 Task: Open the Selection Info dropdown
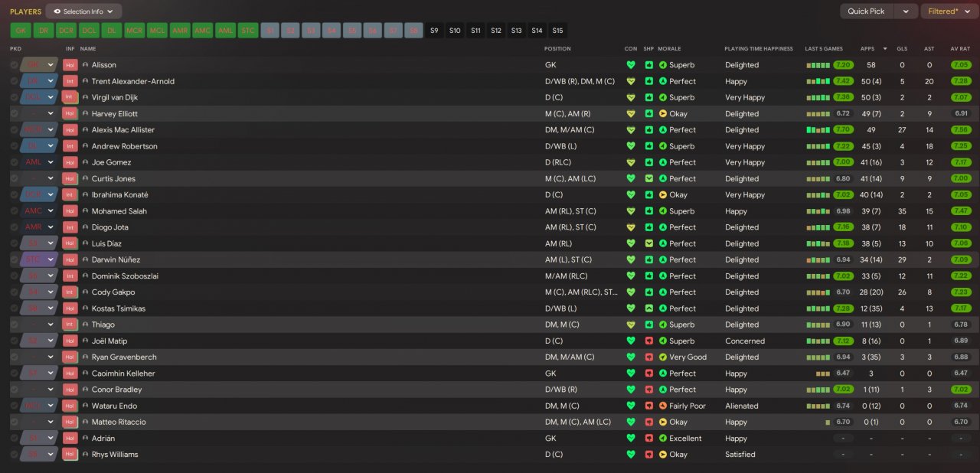point(83,11)
